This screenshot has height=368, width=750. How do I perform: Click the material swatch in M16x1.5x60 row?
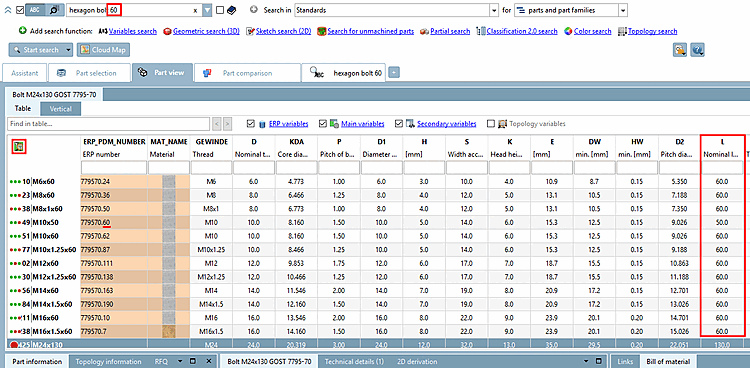point(168,331)
